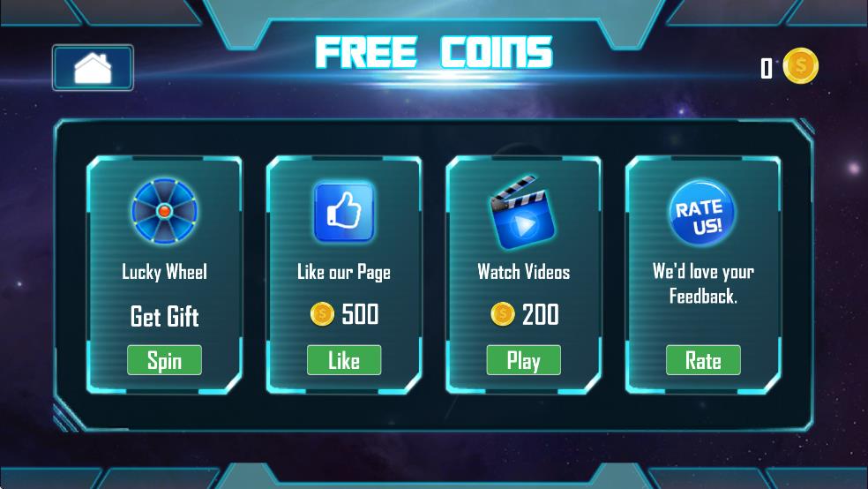Click the coin icon beside 200
The height and width of the screenshot is (489, 868).
(503, 314)
